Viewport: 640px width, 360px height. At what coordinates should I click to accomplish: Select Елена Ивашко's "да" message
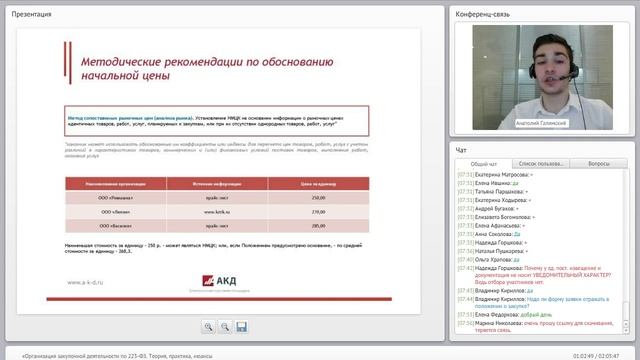[488, 183]
